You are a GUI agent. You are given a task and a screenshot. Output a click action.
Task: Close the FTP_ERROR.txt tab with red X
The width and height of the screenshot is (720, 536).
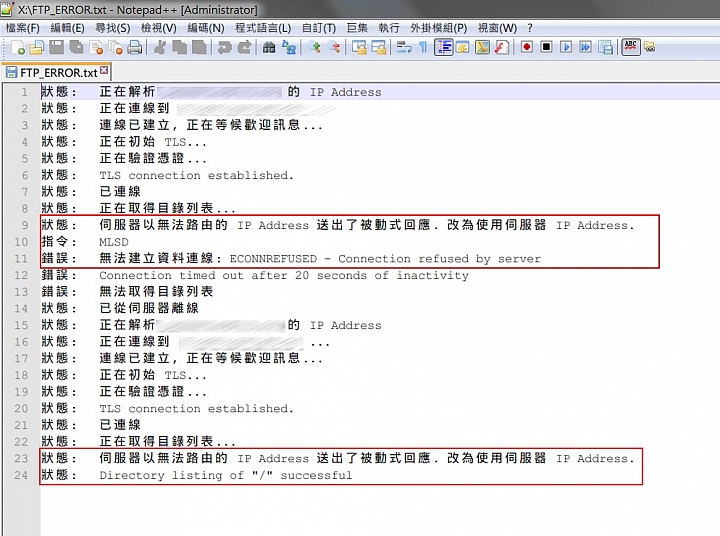[104, 70]
